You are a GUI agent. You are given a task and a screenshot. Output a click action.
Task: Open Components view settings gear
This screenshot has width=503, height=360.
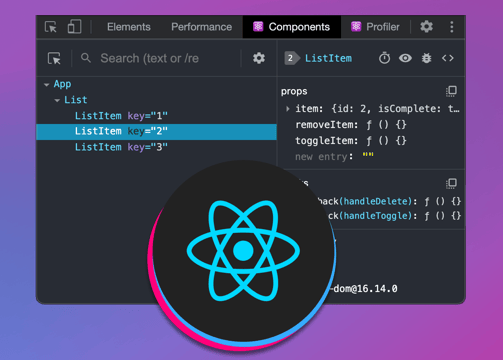point(259,58)
